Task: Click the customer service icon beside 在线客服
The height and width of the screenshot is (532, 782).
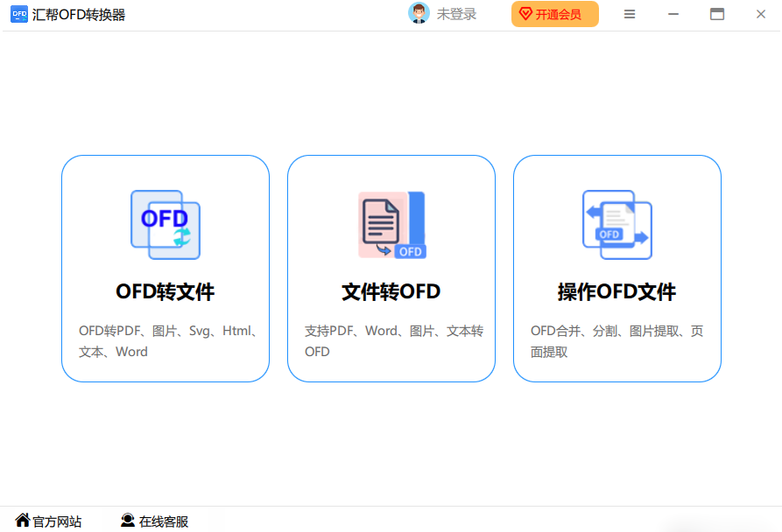Action: point(128,521)
